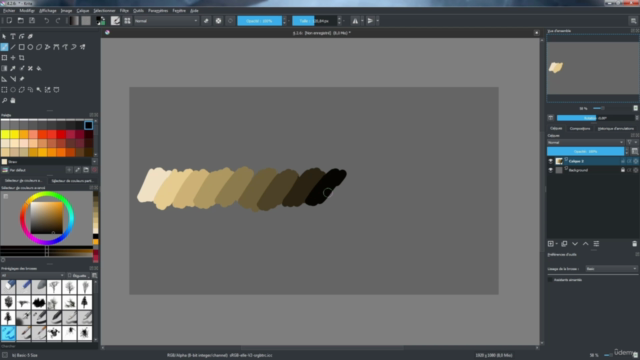Open the Fichier menu
Viewport: 640px width, 360px height.
coord(9,11)
